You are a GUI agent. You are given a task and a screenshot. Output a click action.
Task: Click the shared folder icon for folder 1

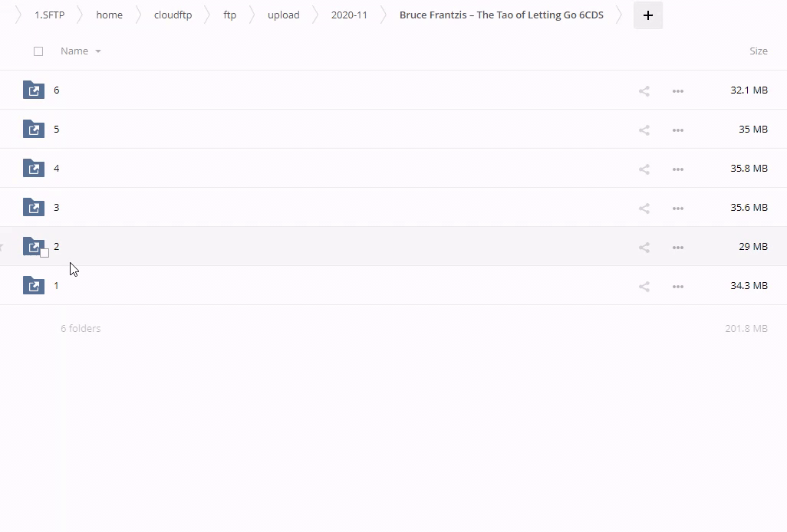click(34, 286)
